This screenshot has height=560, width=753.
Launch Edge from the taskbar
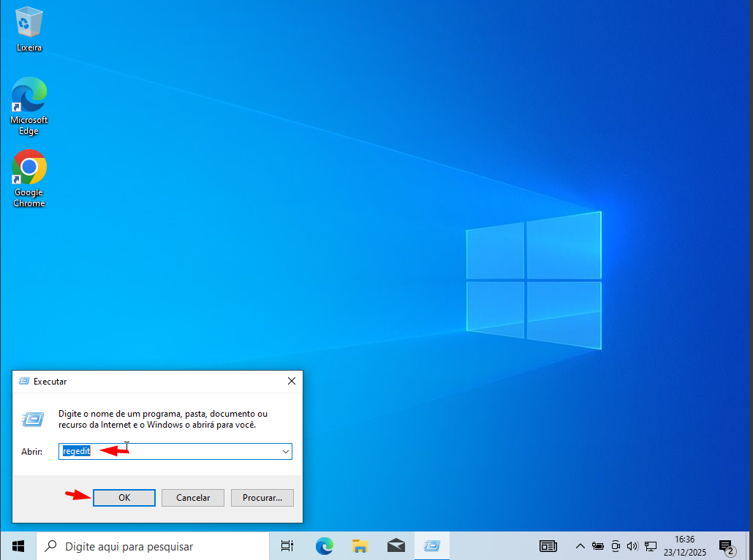click(x=324, y=546)
